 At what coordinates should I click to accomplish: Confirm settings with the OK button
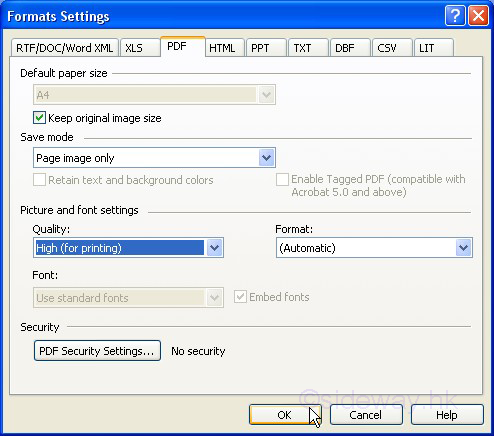pos(285,415)
